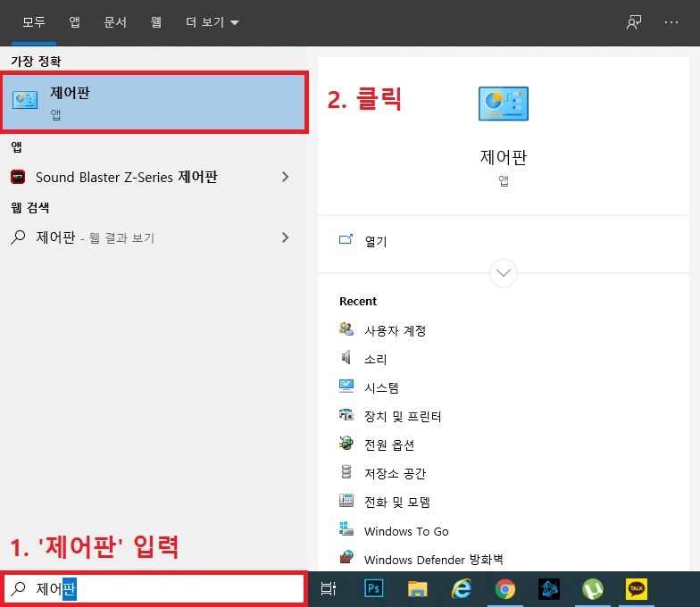The image size is (700, 607).
Task: Click the magnifier icon beside web result
Action: 18,237
